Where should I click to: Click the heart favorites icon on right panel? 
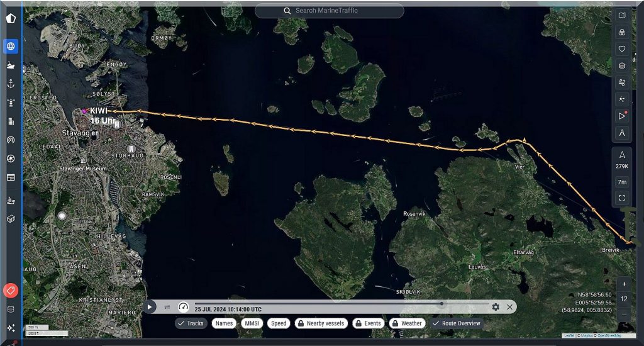tap(621, 49)
